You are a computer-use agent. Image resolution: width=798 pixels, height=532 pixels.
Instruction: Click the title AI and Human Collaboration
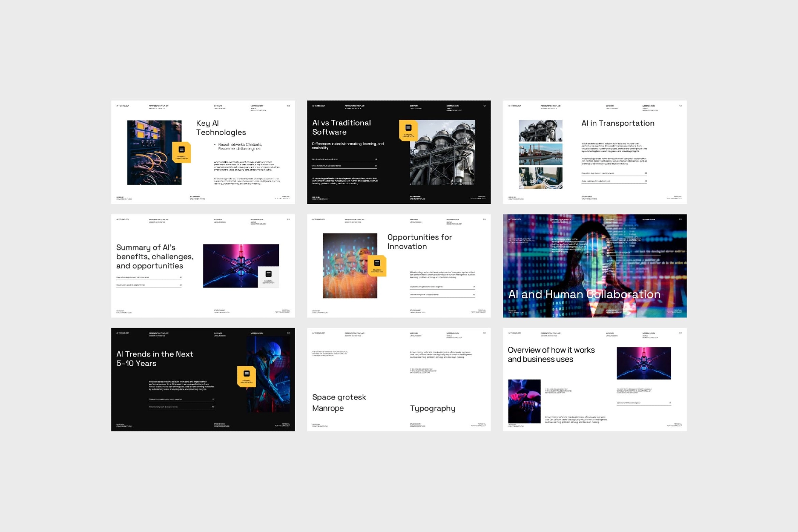tap(584, 294)
